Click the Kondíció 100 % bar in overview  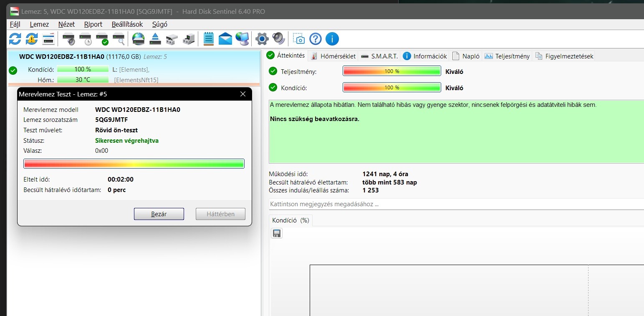pos(391,87)
